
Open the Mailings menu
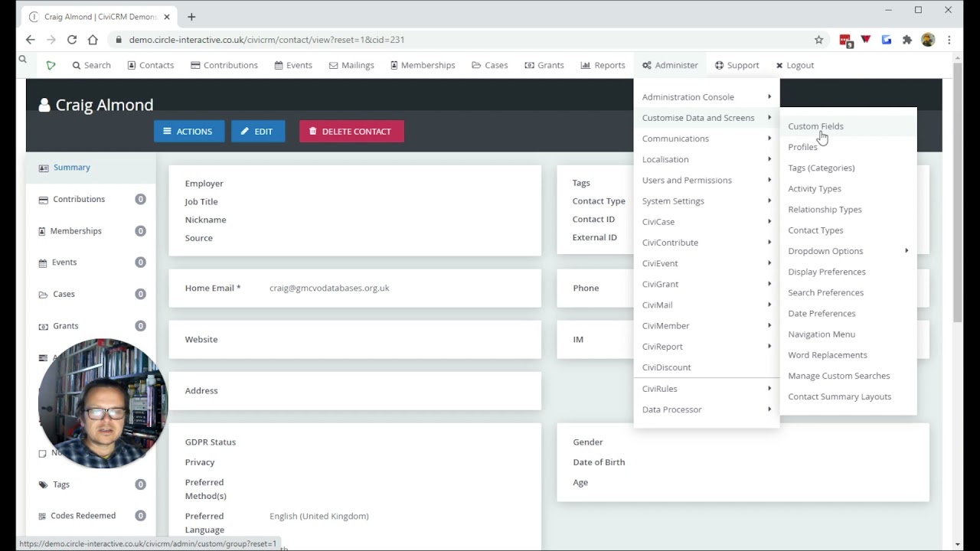[x=351, y=65]
